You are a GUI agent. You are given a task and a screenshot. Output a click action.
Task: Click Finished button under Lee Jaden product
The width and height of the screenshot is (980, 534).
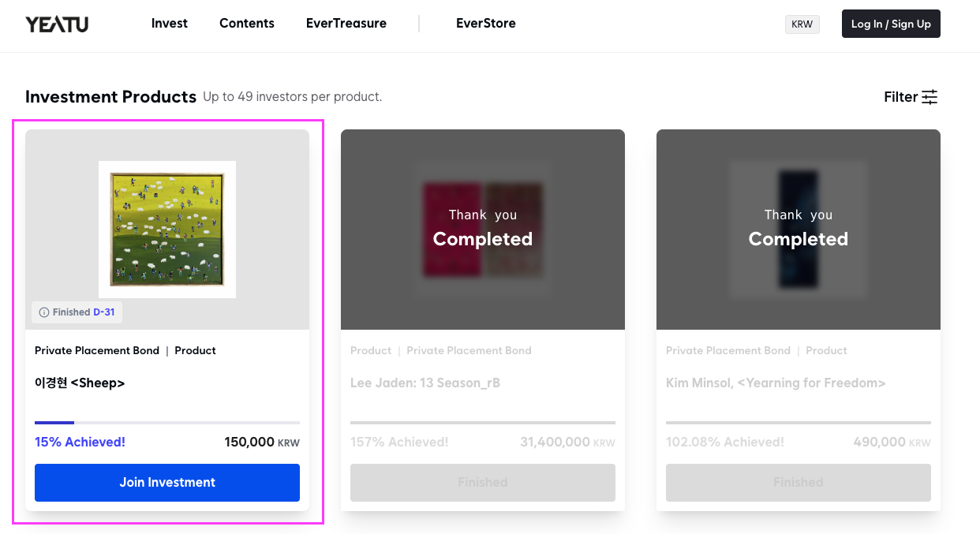(483, 483)
